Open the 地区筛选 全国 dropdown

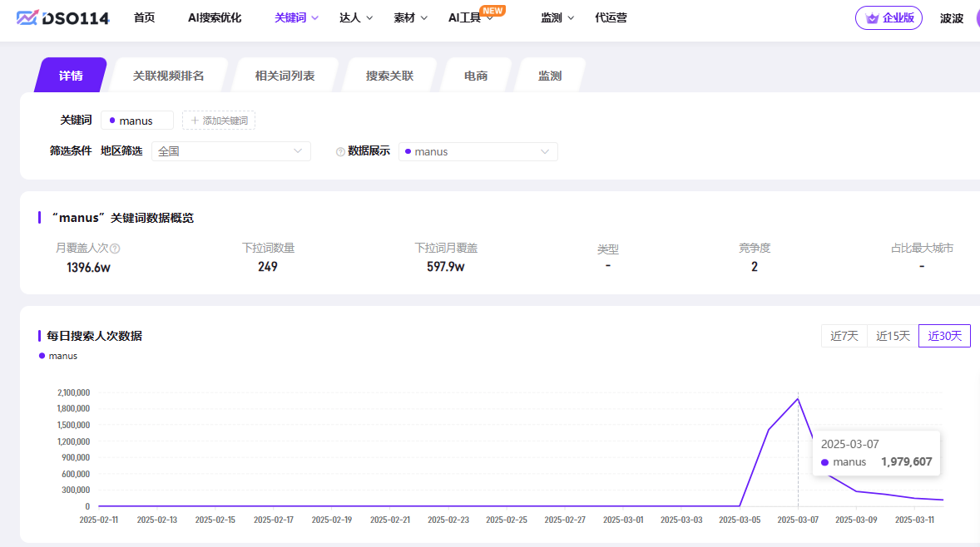click(230, 151)
